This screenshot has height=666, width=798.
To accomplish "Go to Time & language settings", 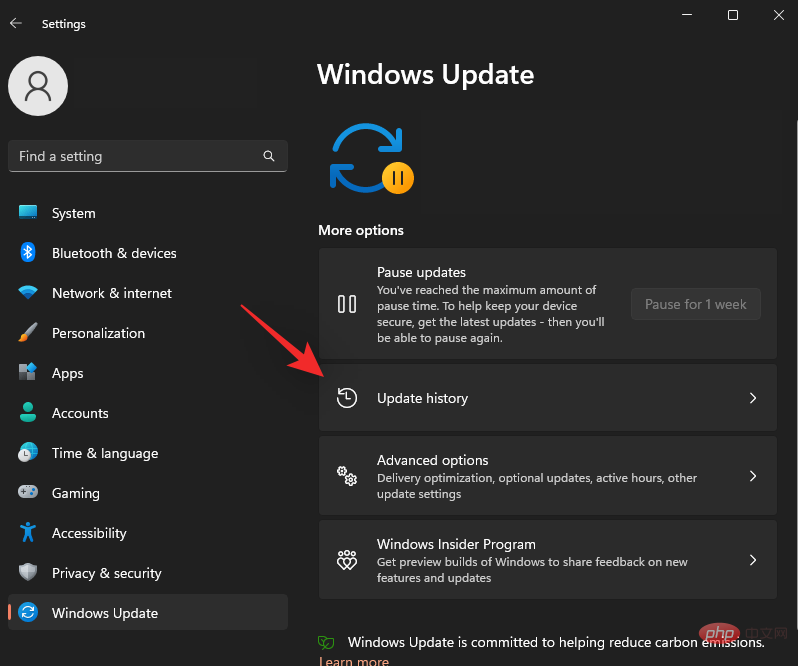I will pyautogui.click(x=105, y=453).
